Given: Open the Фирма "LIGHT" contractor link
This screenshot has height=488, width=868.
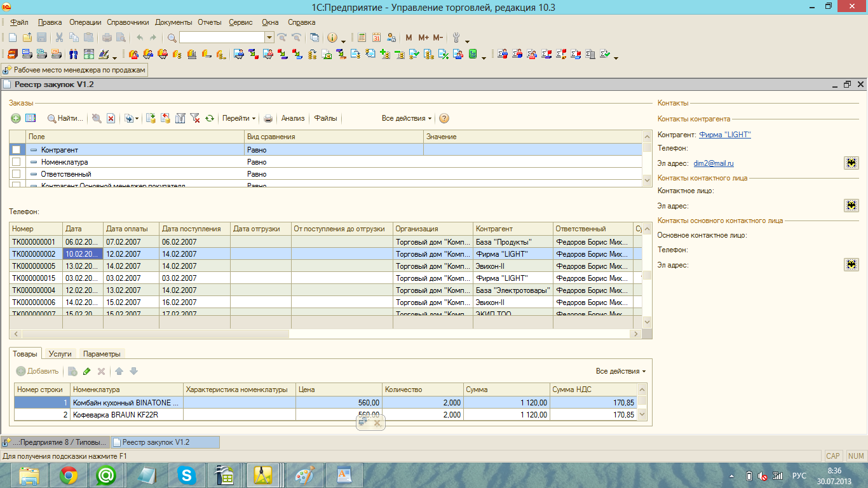Looking at the screenshot, I should [x=725, y=135].
